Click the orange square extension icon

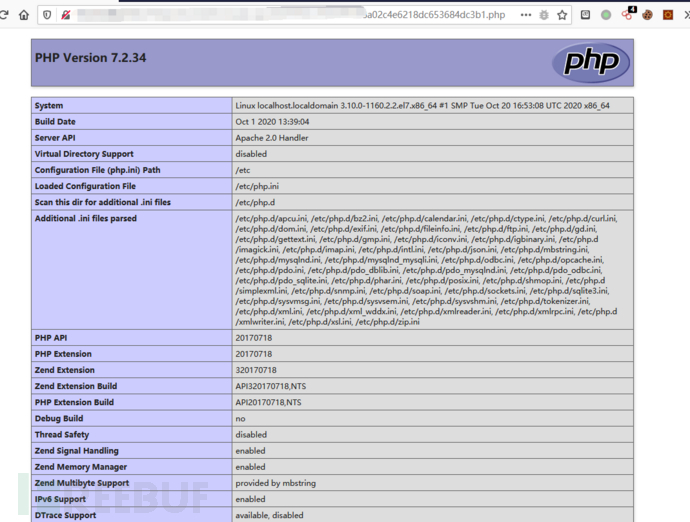pyautogui.click(x=668, y=15)
